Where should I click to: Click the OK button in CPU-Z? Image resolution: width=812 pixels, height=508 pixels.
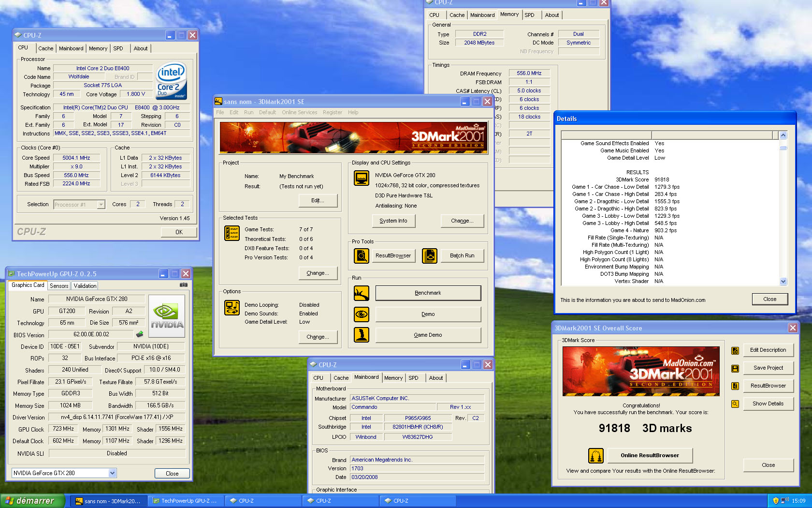click(x=179, y=232)
